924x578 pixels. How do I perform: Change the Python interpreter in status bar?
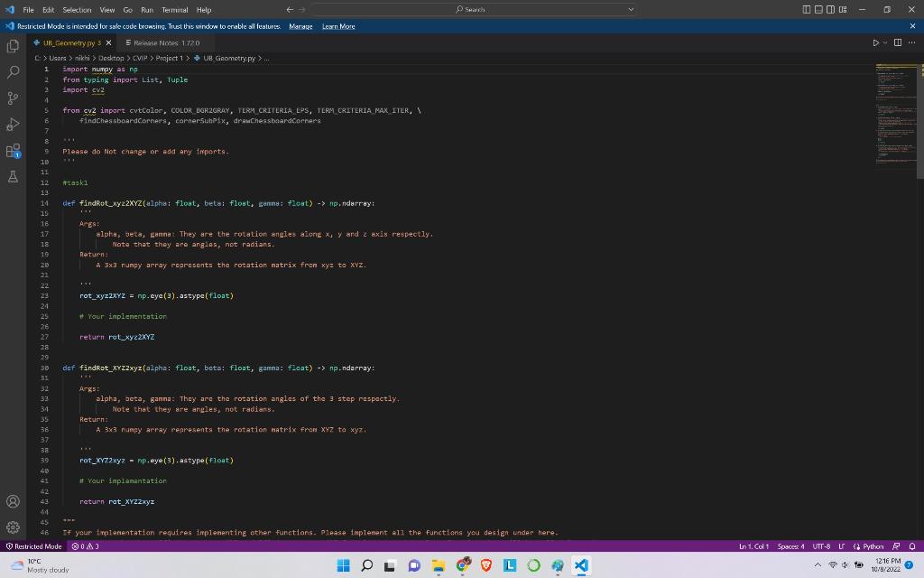pos(869,546)
